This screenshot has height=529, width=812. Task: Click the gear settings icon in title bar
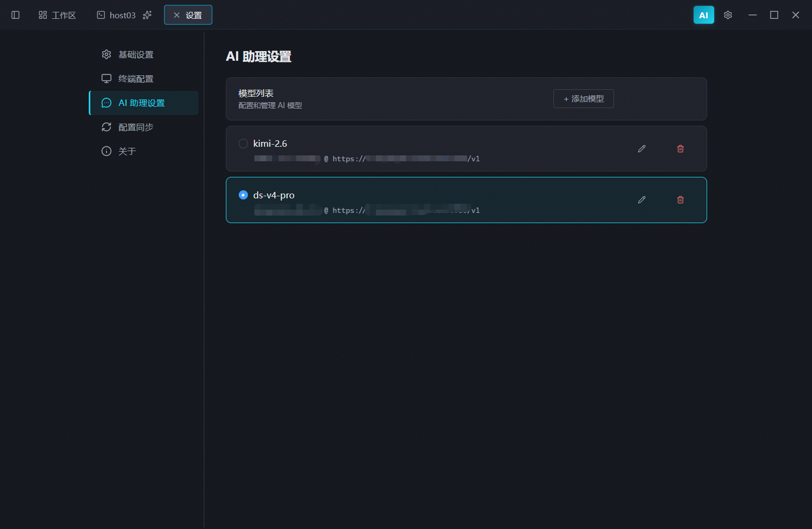tap(728, 15)
